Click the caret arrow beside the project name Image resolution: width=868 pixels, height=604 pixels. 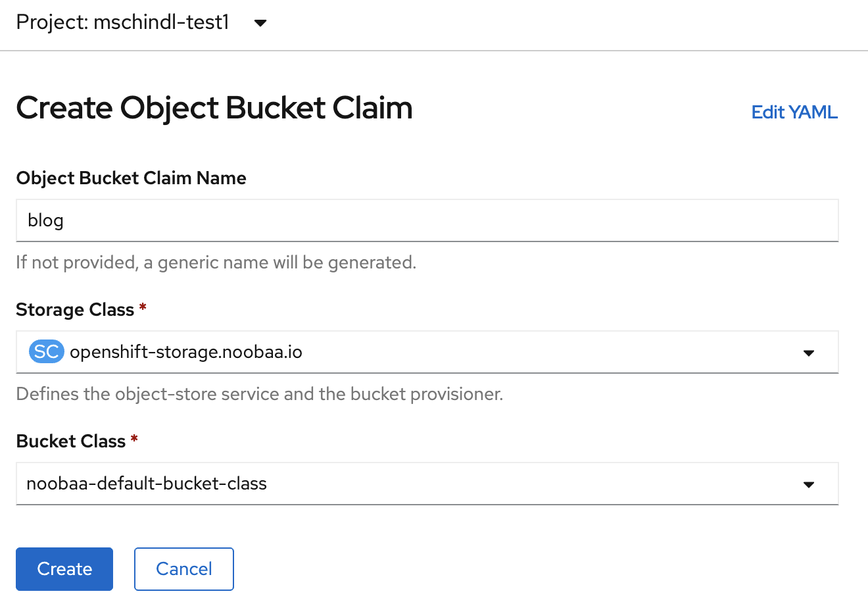[260, 23]
